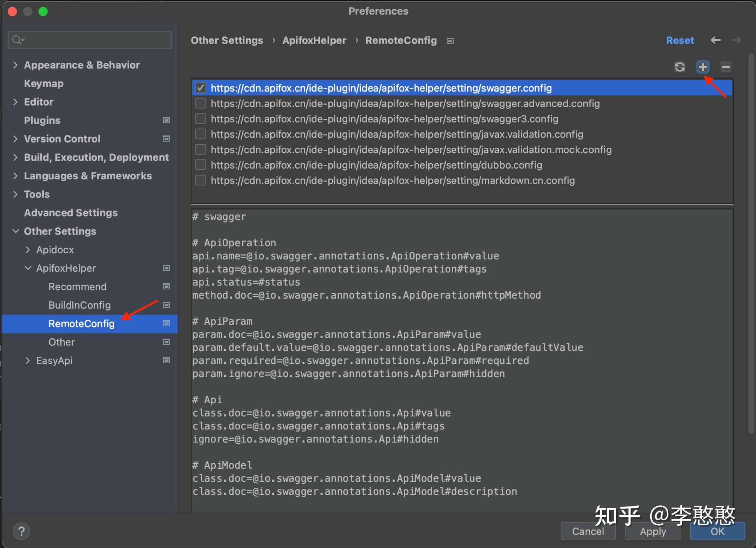Open the search field magnifier icon

pyautogui.click(x=17, y=40)
